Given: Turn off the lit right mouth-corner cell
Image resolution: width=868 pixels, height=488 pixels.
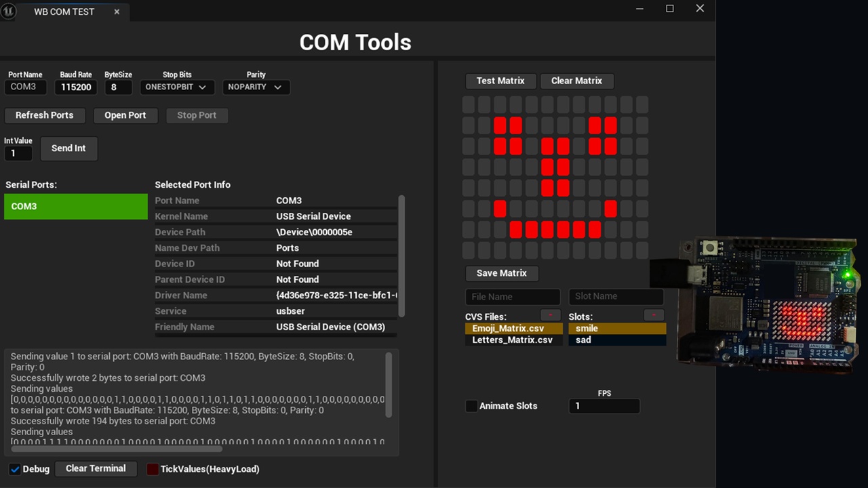Looking at the screenshot, I should (x=610, y=209).
